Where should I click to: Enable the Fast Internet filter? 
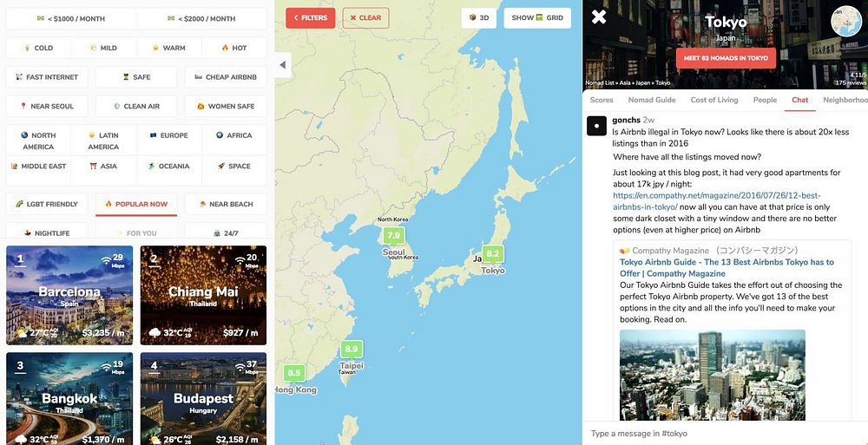click(x=47, y=77)
